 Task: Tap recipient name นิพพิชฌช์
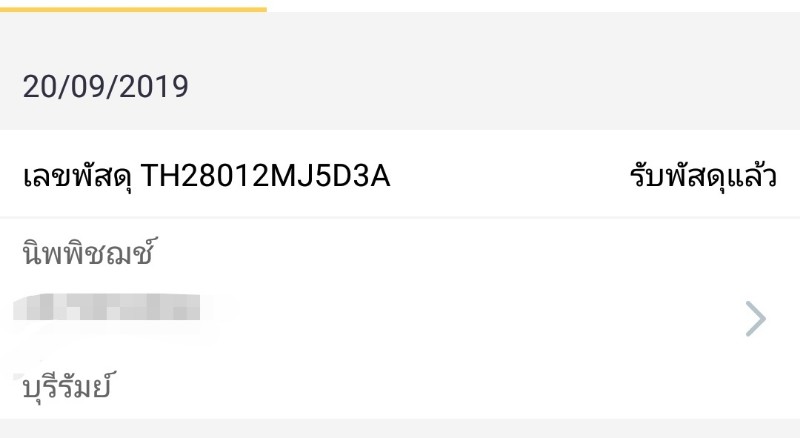click(91, 254)
